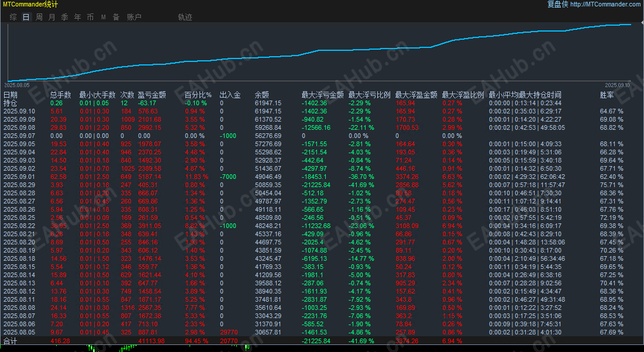Screen dimensions: 644x352
Task: Click the 最大浮盈比例 column header
Action: (463, 95)
